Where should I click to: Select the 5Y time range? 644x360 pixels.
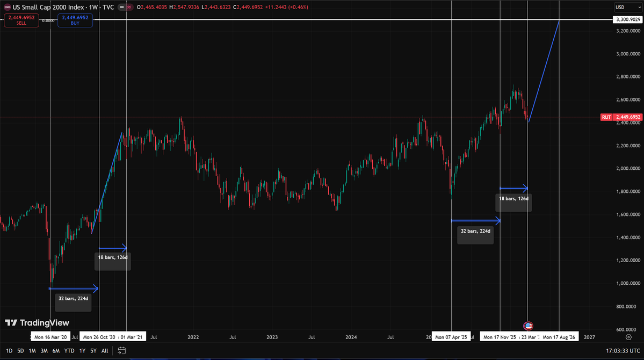coord(93,350)
